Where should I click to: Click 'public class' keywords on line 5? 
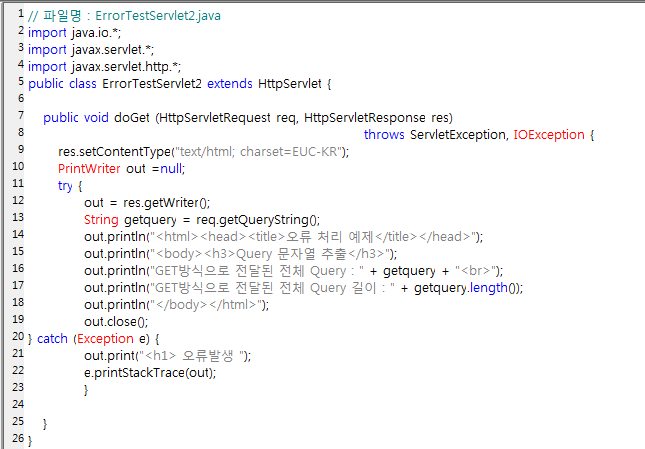[x=62, y=83]
